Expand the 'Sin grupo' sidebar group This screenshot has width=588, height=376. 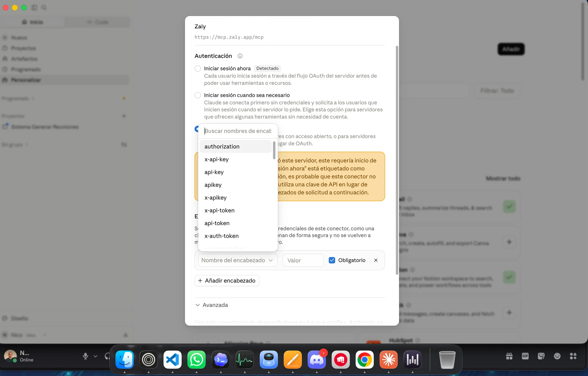tap(27, 145)
